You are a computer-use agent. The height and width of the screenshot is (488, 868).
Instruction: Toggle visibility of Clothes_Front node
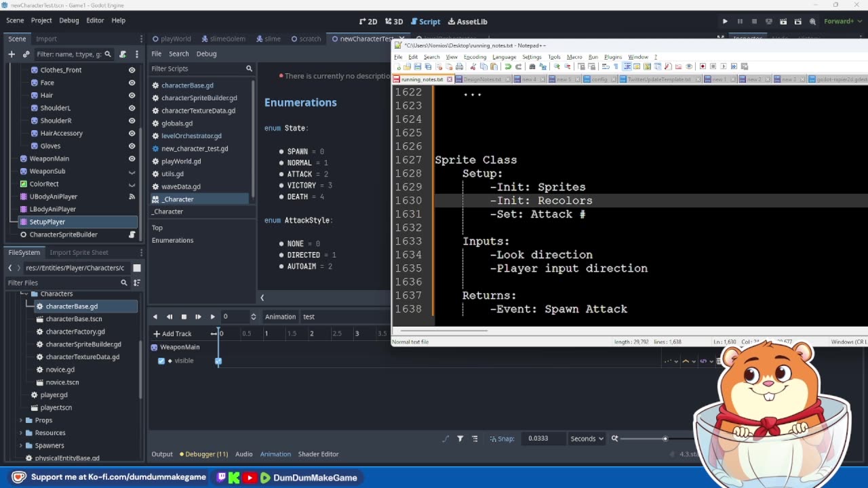[132, 70]
